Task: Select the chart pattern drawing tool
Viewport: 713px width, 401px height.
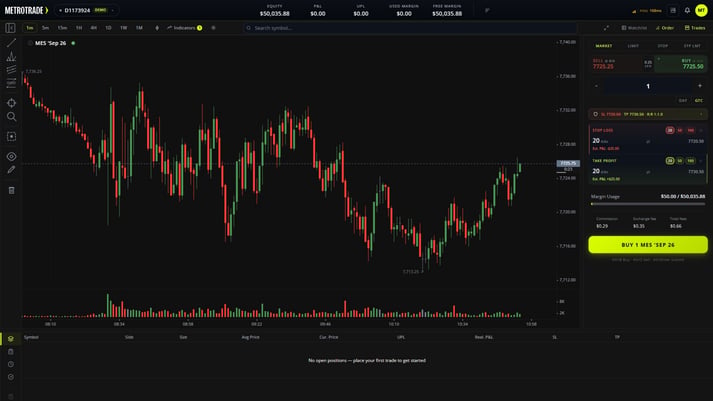Action: coord(11,56)
